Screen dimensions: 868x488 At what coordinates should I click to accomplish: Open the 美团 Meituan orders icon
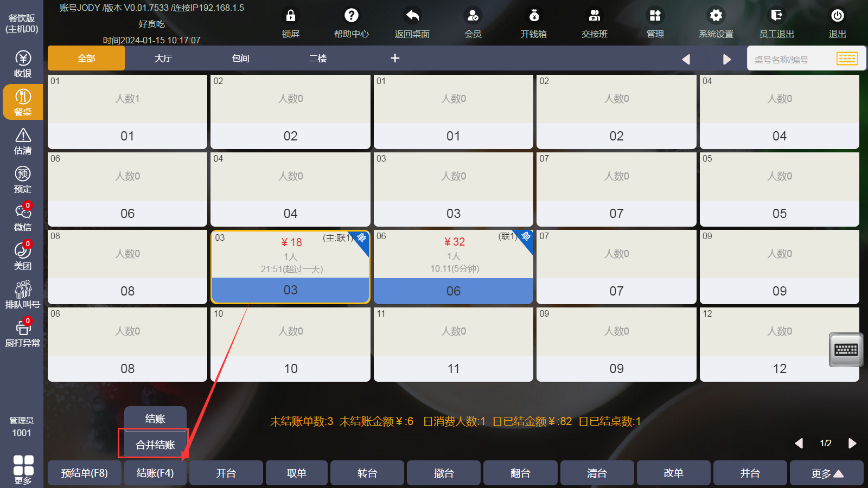coord(22,256)
